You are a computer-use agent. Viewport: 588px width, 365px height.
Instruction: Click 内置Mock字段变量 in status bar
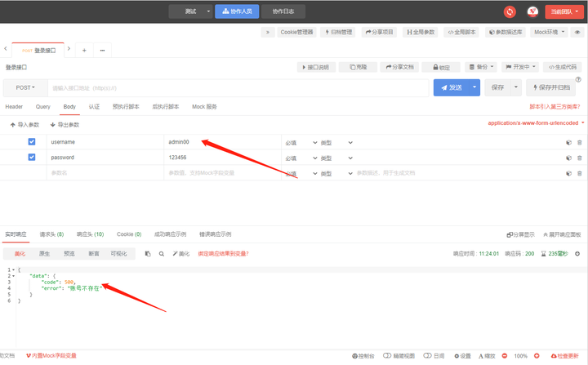tap(51, 356)
